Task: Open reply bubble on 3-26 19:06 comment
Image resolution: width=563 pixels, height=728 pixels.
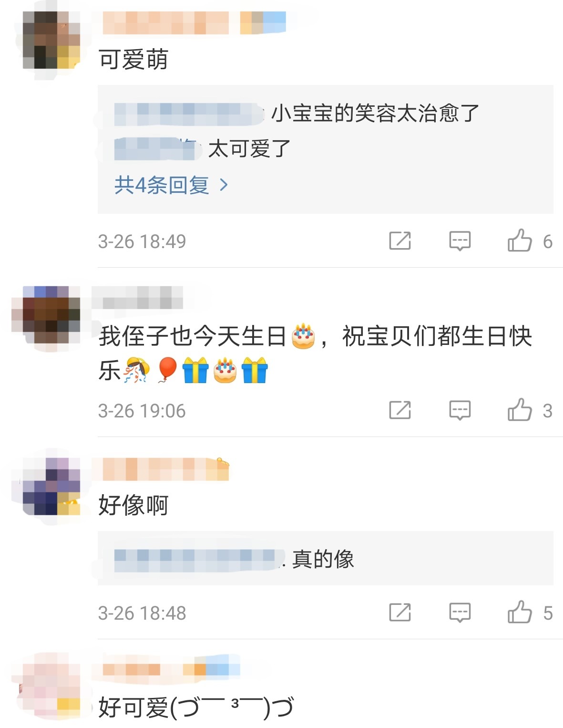Action: click(460, 410)
